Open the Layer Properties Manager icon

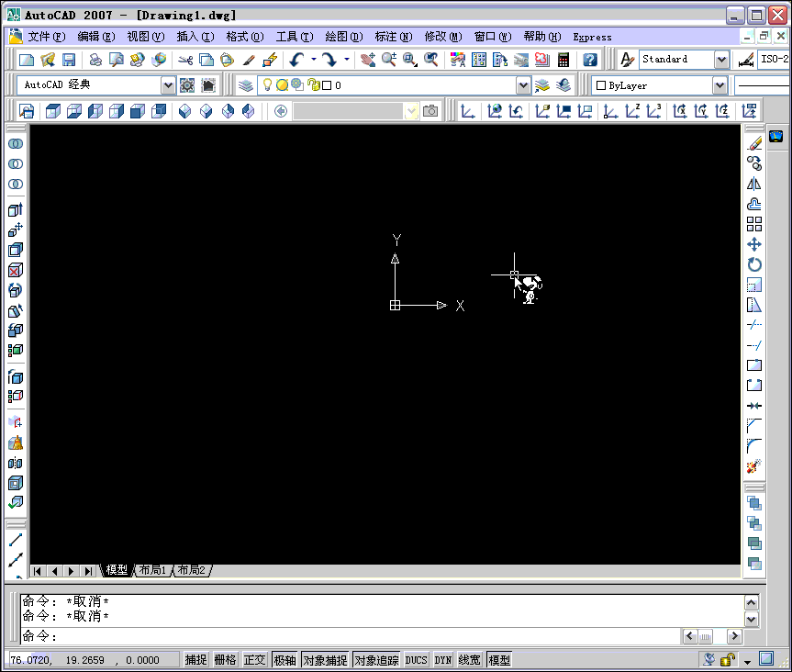point(246,85)
